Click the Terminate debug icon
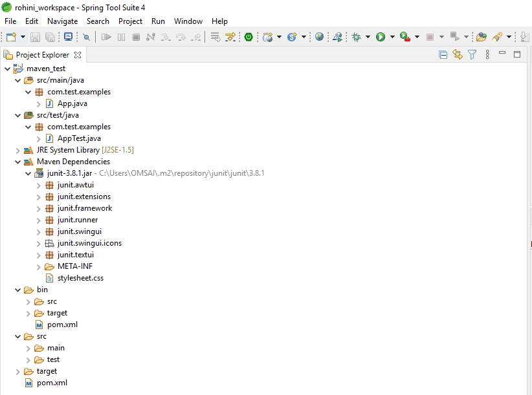The height and width of the screenshot is (395, 532). point(136,37)
